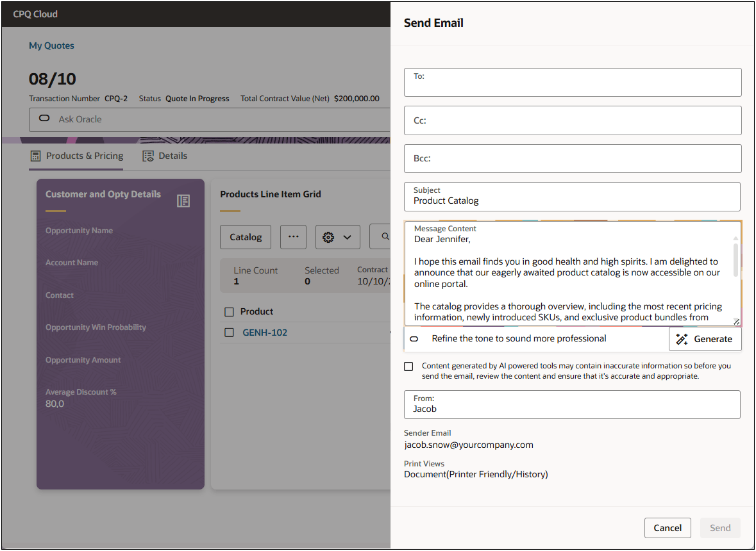Cancel the Send Email dialog
Viewport: 756px width, 551px height.
(668, 527)
